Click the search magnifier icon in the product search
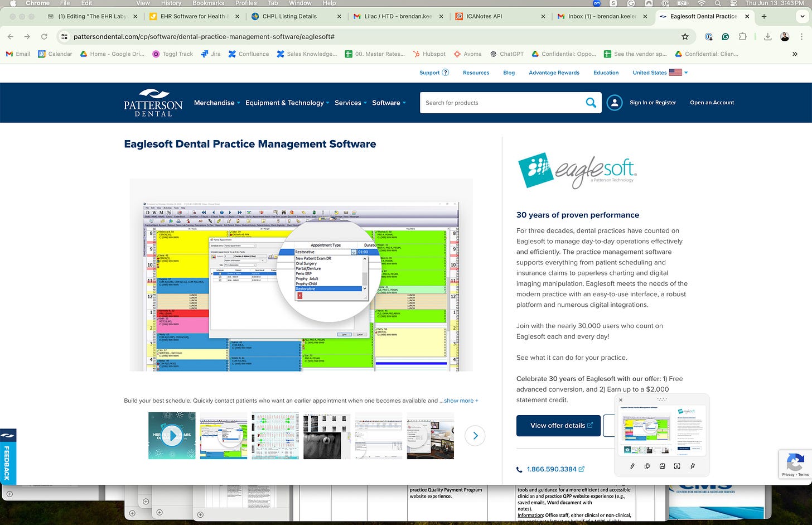This screenshot has height=525, width=812. click(591, 103)
